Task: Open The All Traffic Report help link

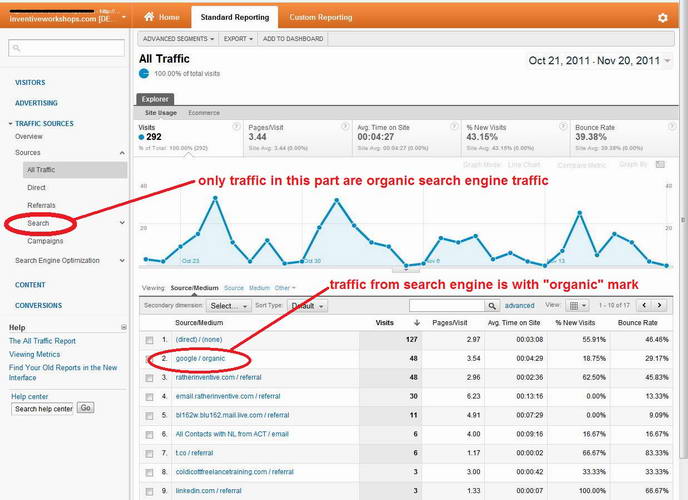Action: coord(56,341)
